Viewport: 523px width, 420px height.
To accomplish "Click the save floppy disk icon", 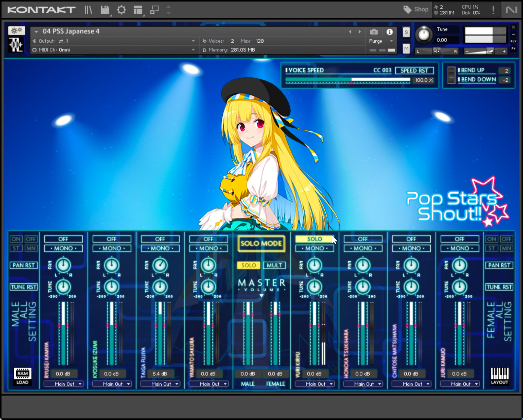I will [105, 10].
